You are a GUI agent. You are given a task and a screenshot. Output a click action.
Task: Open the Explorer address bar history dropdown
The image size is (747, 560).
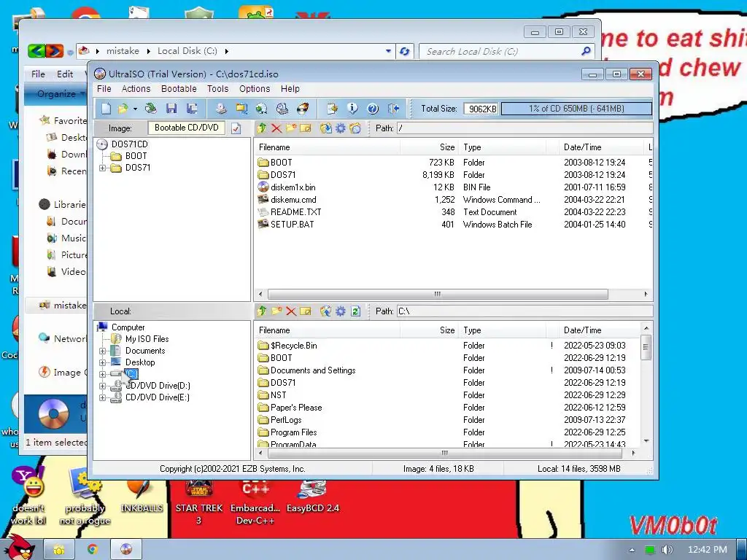(x=388, y=51)
